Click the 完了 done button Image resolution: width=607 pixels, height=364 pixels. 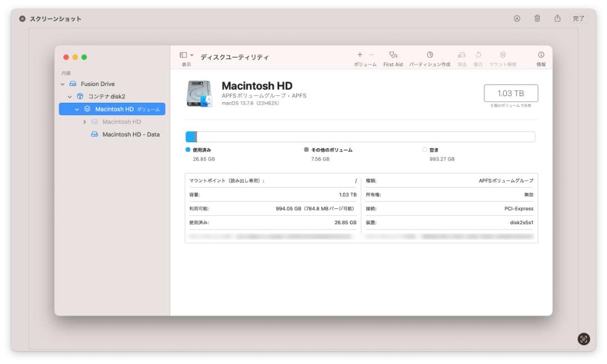[579, 19]
